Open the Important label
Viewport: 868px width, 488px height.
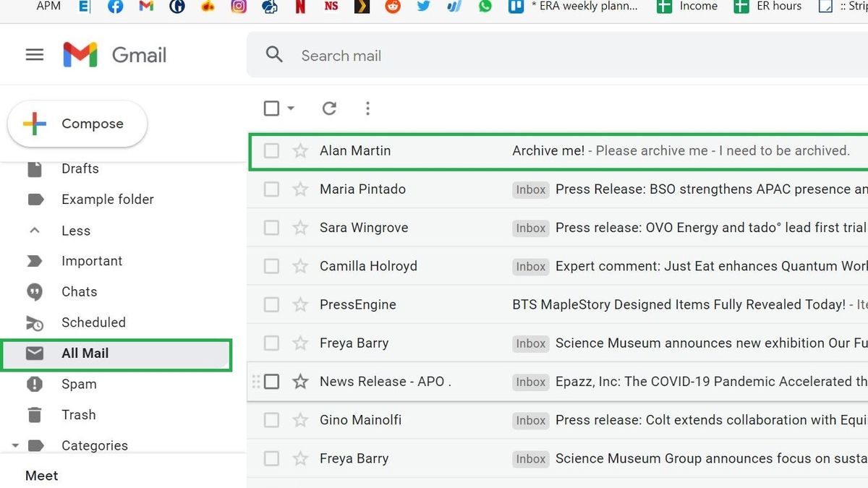[92, 260]
